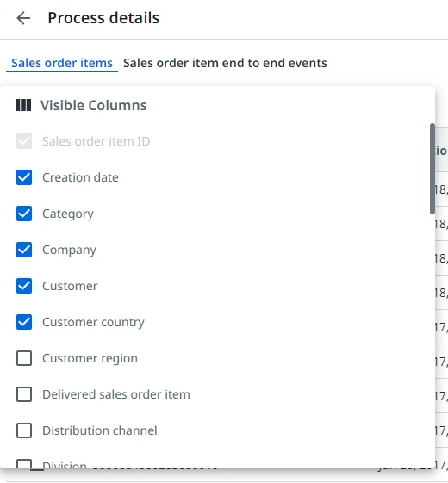This screenshot has width=448, height=483.
Task: Uncheck the Customer country checkbox
Action: (24, 322)
